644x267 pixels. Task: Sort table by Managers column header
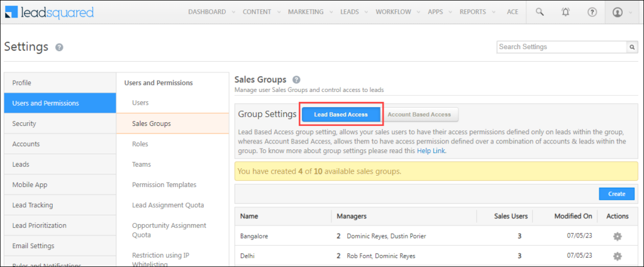pyautogui.click(x=352, y=216)
